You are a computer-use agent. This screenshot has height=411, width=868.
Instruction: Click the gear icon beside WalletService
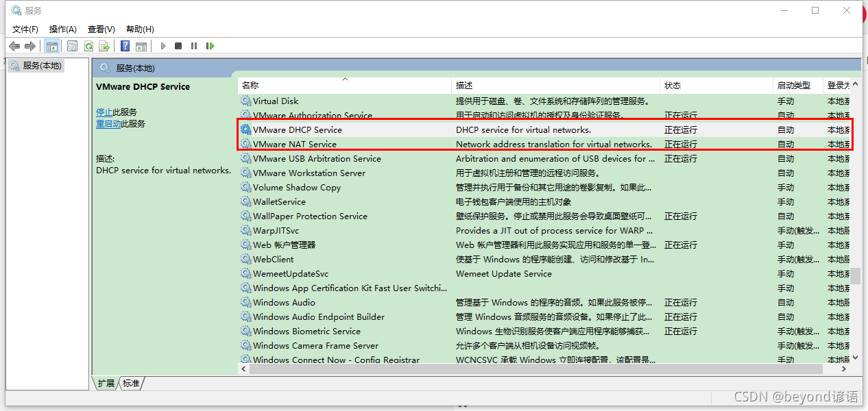(x=245, y=201)
